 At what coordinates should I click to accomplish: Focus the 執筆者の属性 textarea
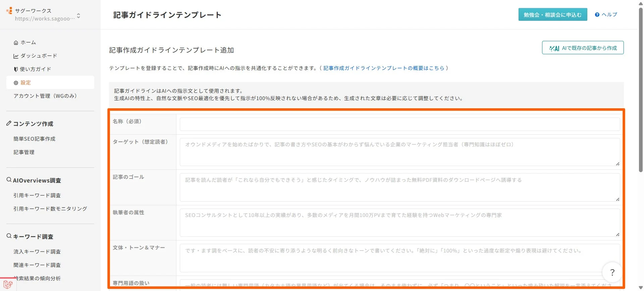pyautogui.click(x=400, y=223)
